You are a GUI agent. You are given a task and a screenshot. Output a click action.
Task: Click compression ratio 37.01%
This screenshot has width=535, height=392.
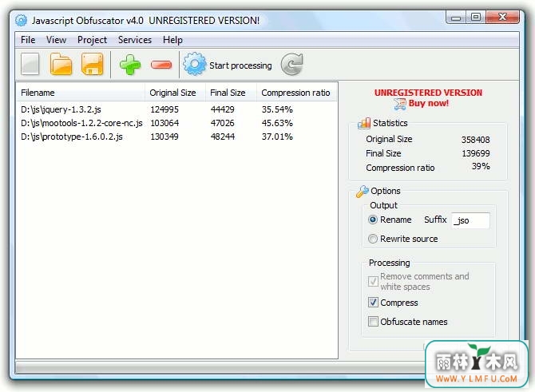pos(277,137)
